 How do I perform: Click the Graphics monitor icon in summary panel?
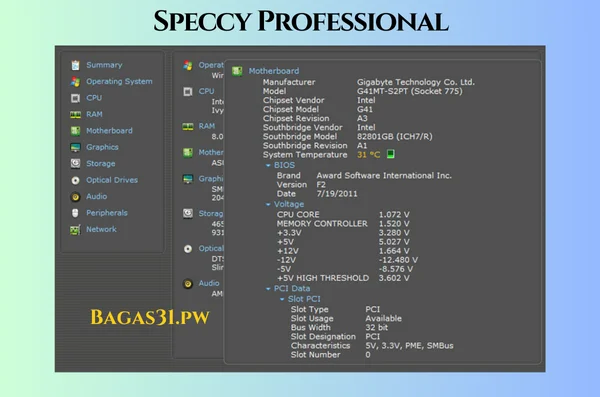tap(188, 179)
